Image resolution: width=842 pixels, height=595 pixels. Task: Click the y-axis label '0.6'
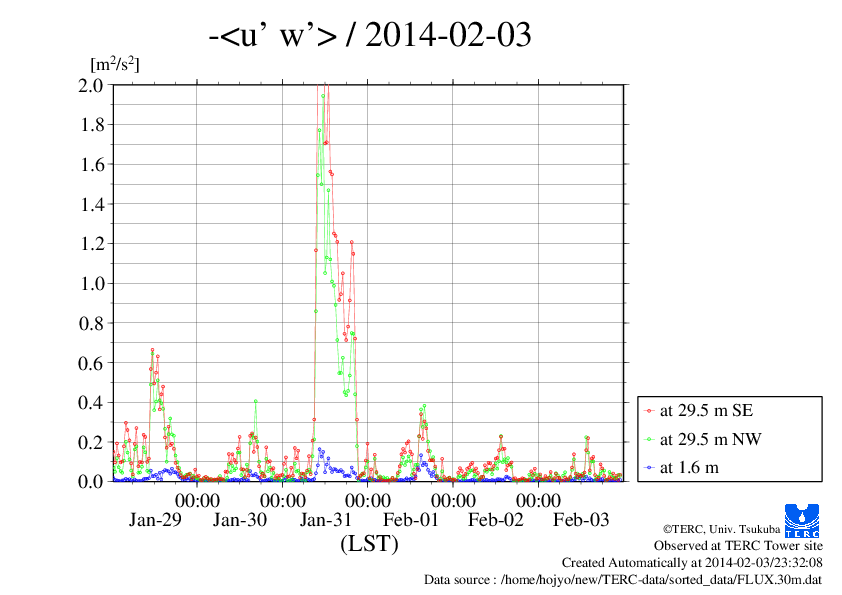91,363
